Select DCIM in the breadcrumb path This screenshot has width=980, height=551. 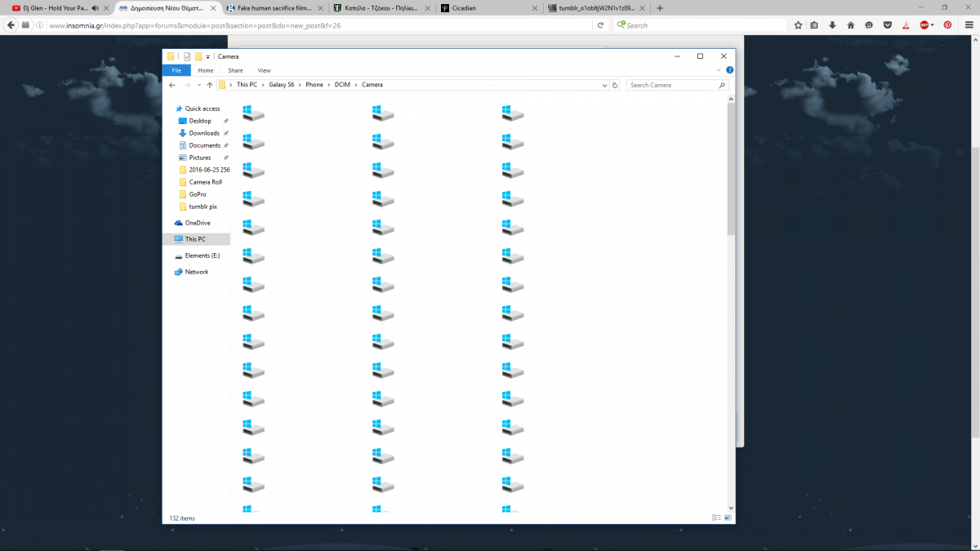pyautogui.click(x=341, y=85)
